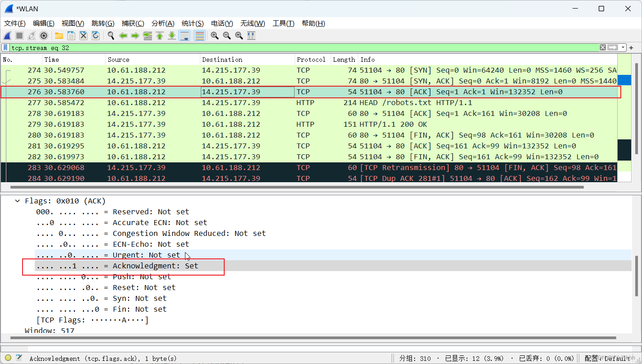Select the Congestion Window Reduced flag line

coord(333,233)
